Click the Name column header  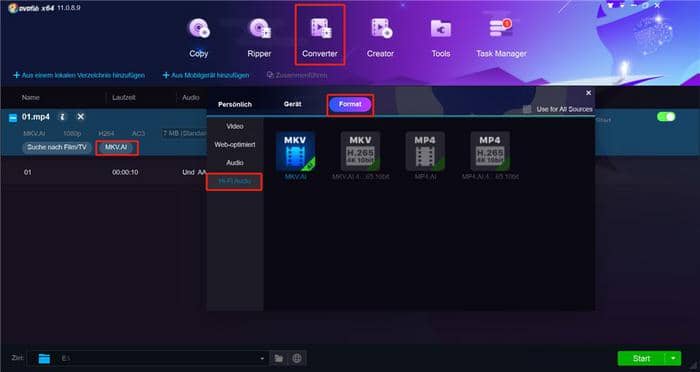coord(31,97)
